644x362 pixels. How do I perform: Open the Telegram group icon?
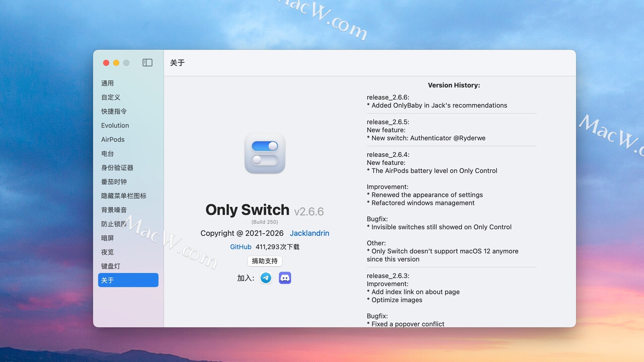266,278
